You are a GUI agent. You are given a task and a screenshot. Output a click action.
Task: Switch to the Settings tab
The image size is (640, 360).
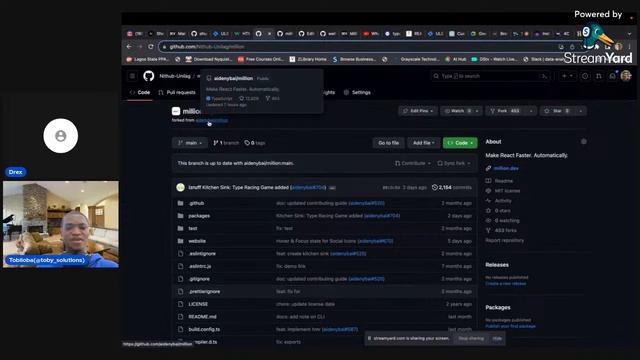click(357, 93)
